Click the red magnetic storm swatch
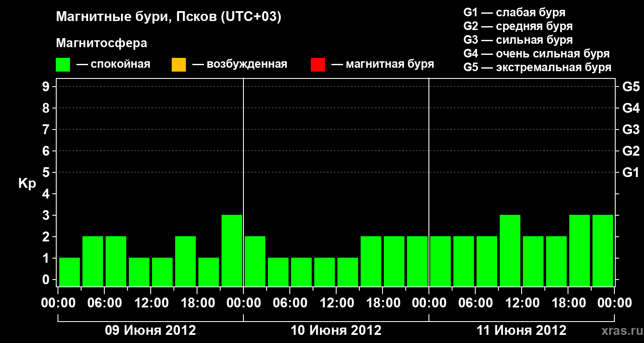 [318, 65]
